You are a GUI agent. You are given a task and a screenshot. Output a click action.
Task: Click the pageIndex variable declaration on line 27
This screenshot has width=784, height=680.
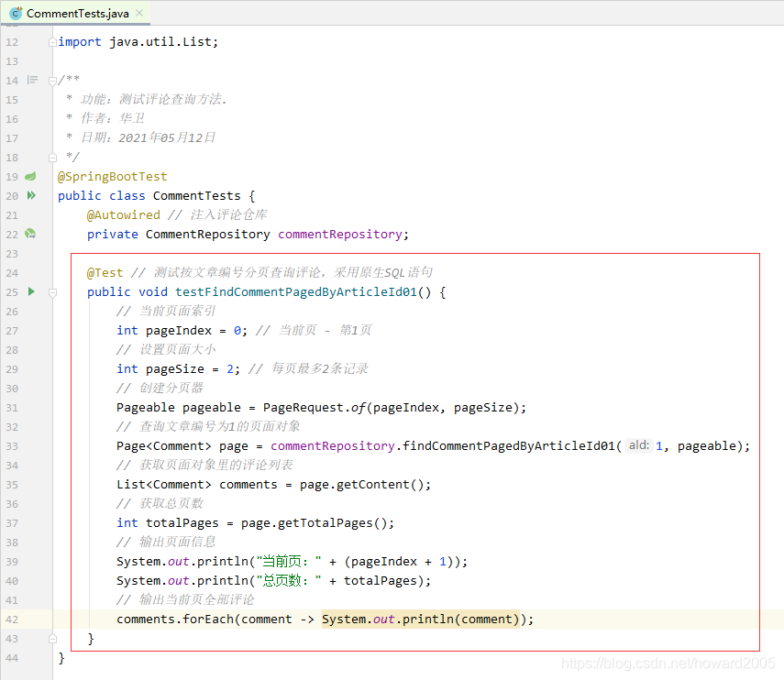coord(179,331)
